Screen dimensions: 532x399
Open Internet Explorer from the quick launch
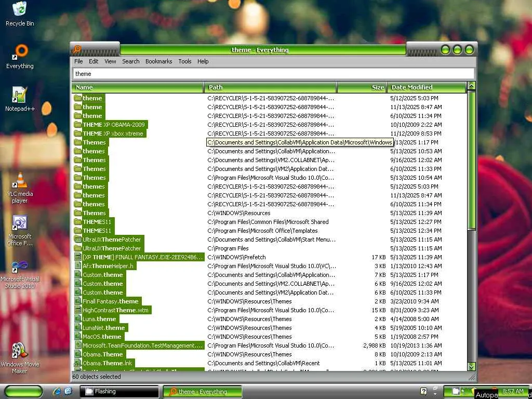pyautogui.click(x=57, y=391)
